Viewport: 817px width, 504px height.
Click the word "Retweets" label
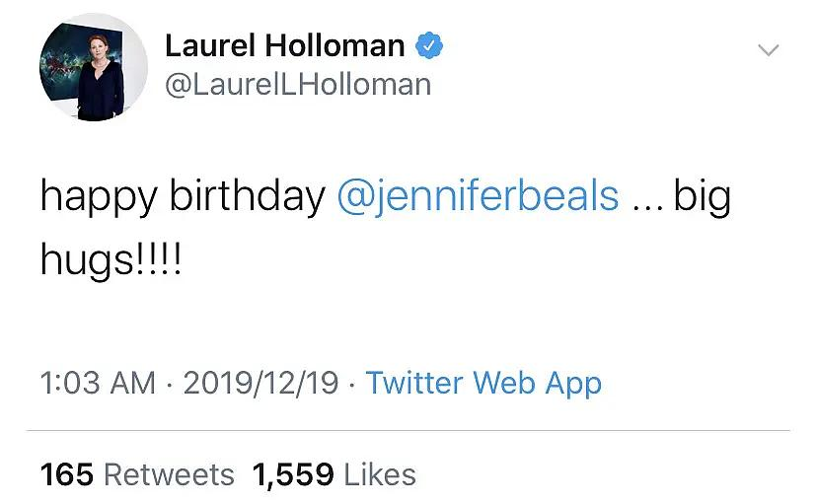coord(169,474)
